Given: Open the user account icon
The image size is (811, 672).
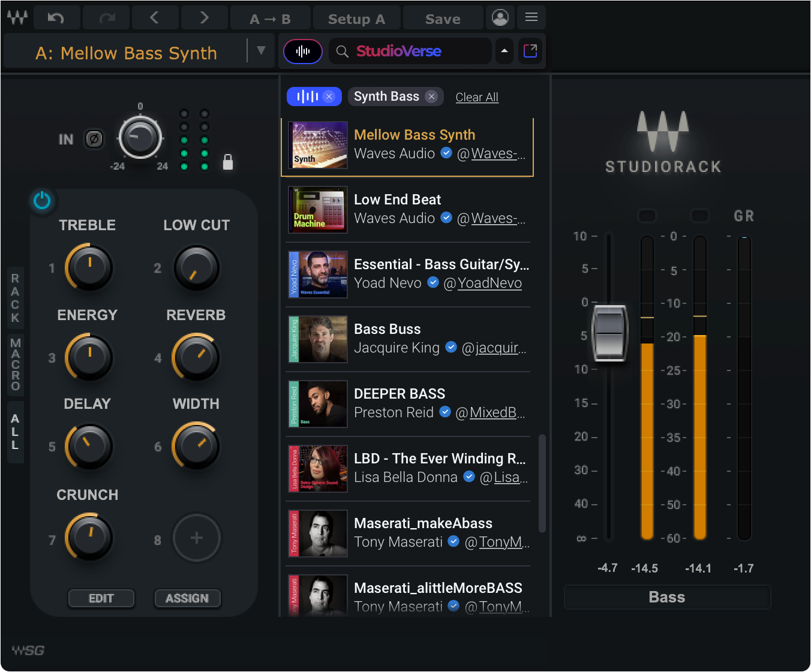Looking at the screenshot, I should pyautogui.click(x=500, y=17).
